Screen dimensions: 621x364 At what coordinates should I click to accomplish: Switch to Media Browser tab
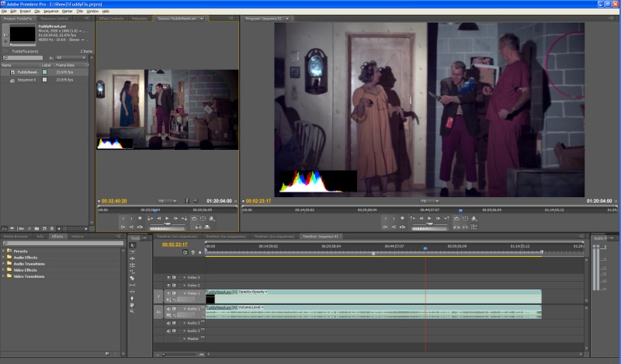pos(16,237)
